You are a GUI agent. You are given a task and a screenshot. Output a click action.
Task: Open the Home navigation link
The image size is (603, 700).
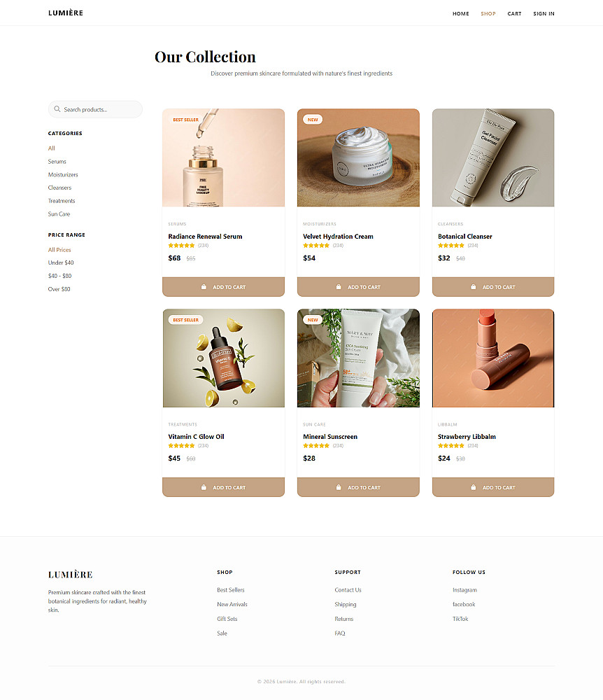click(x=461, y=14)
